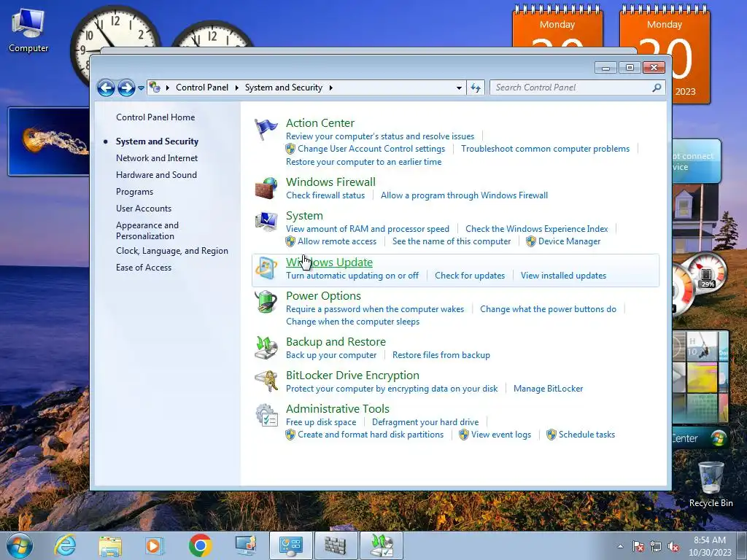This screenshot has width=747, height=560.
Task: Click the network tray icon
Action: pyautogui.click(x=656, y=547)
